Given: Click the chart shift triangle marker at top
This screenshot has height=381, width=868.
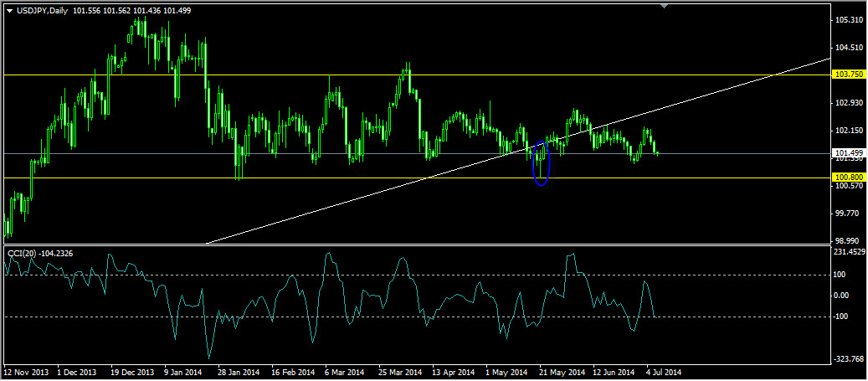Looking at the screenshot, I should (665, 7).
